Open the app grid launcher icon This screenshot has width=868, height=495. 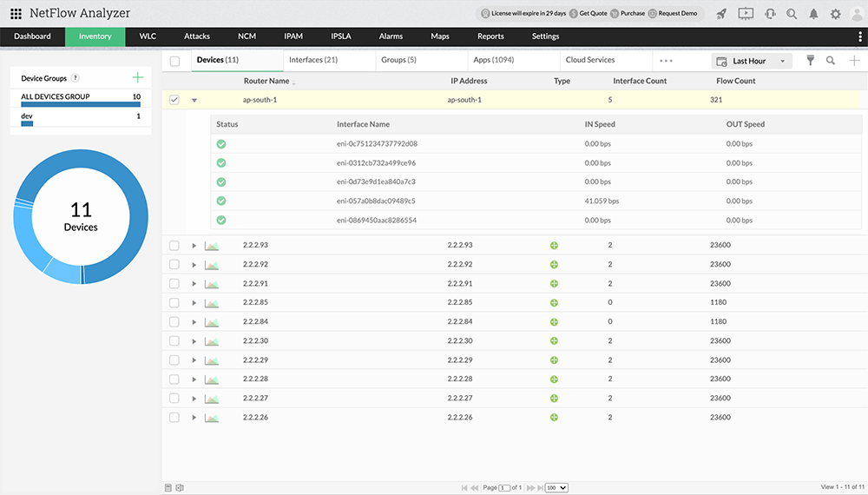(x=16, y=14)
